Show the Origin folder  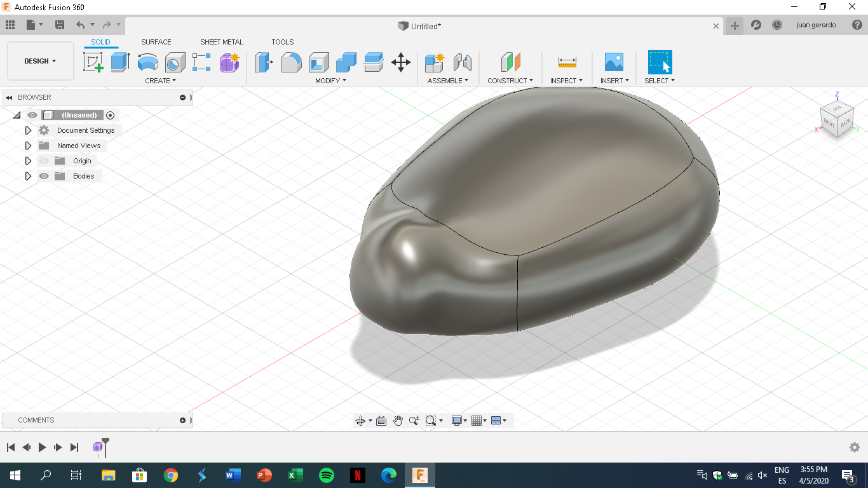point(43,161)
